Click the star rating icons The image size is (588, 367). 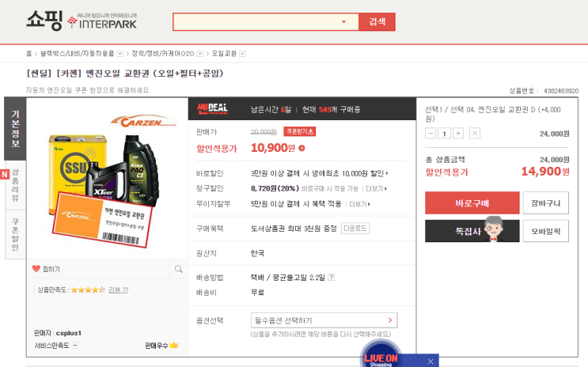pyautogui.click(x=88, y=289)
